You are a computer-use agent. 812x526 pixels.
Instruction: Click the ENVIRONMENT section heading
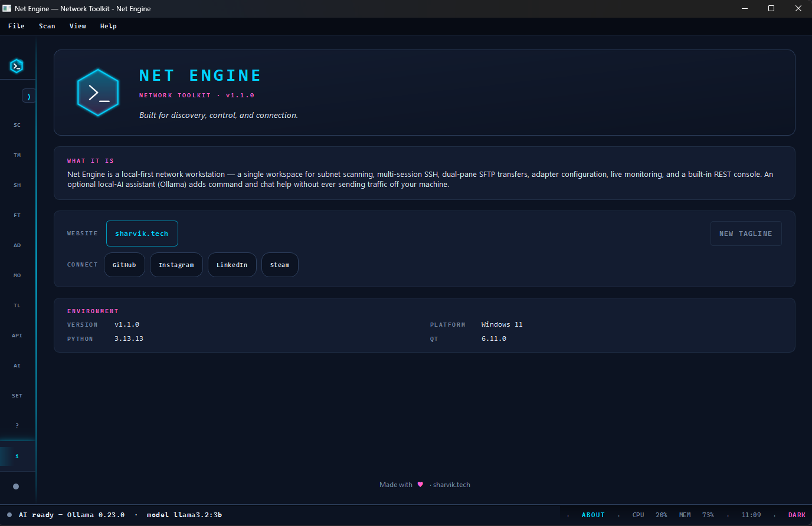click(93, 311)
